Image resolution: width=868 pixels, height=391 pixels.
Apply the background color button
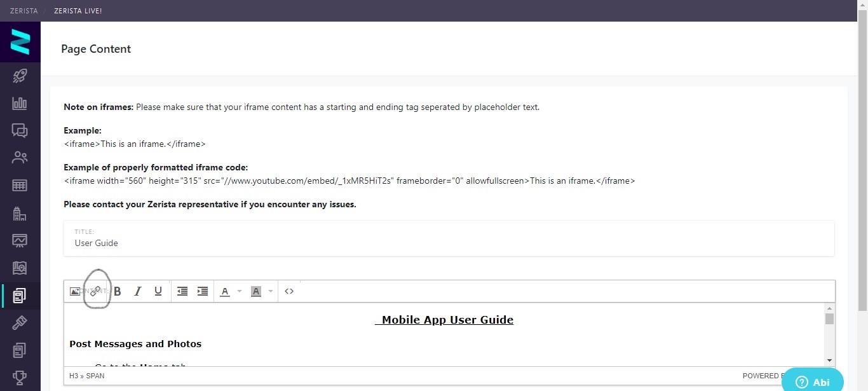click(256, 291)
